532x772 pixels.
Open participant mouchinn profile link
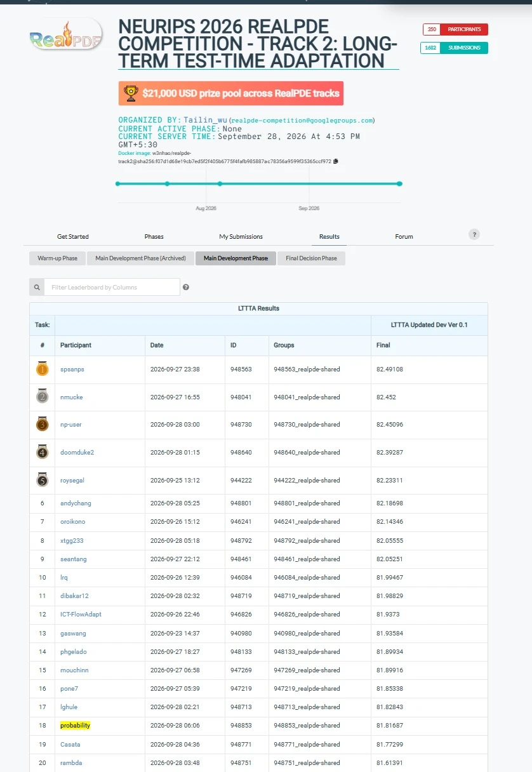click(74, 670)
